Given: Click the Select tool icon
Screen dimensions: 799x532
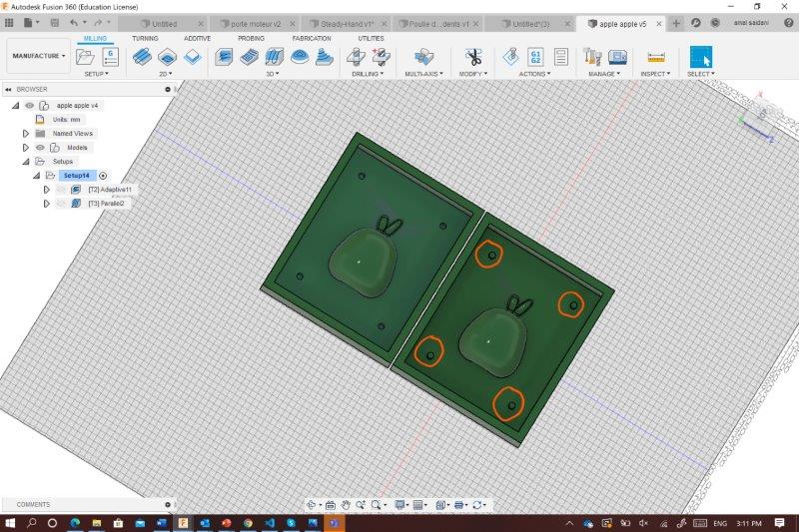Looking at the screenshot, I should 700,57.
